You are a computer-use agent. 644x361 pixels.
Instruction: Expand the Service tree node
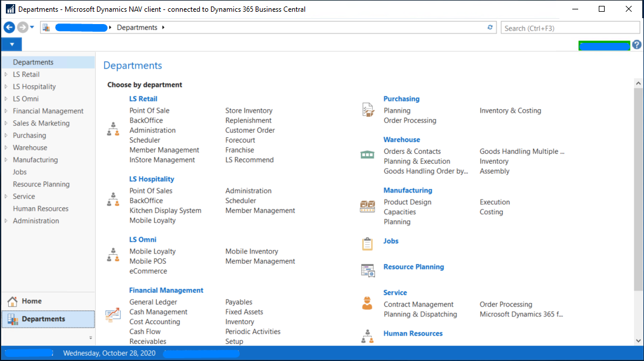[x=6, y=197]
